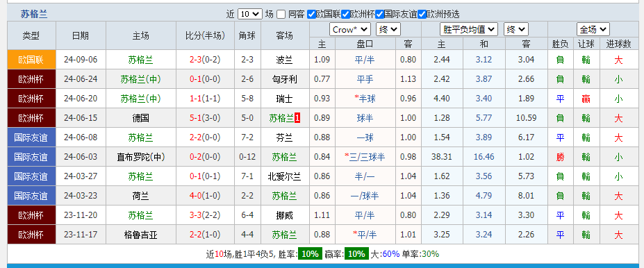
Task: Click the 匈牙利 away team name
Action: pyautogui.click(x=284, y=79)
